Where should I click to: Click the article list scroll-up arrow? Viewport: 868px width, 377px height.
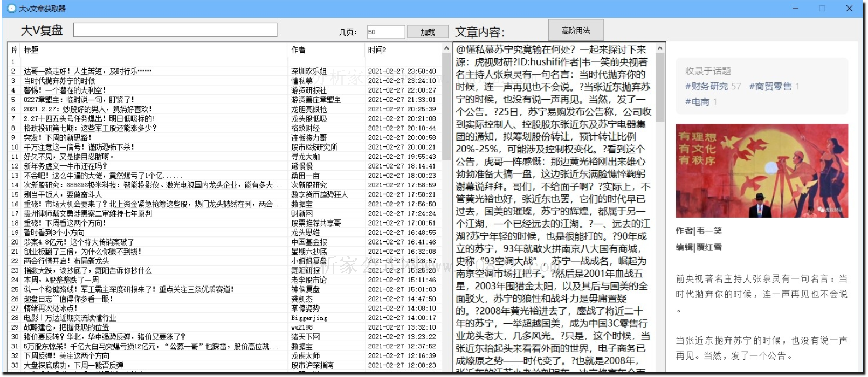pyautogui.click(x=446, y=48)
